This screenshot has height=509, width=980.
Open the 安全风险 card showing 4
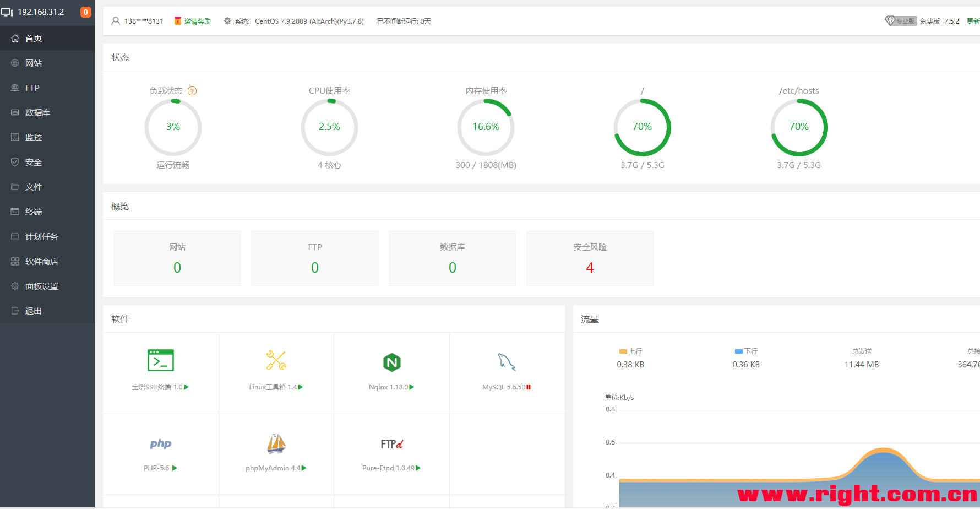(590, 258)
